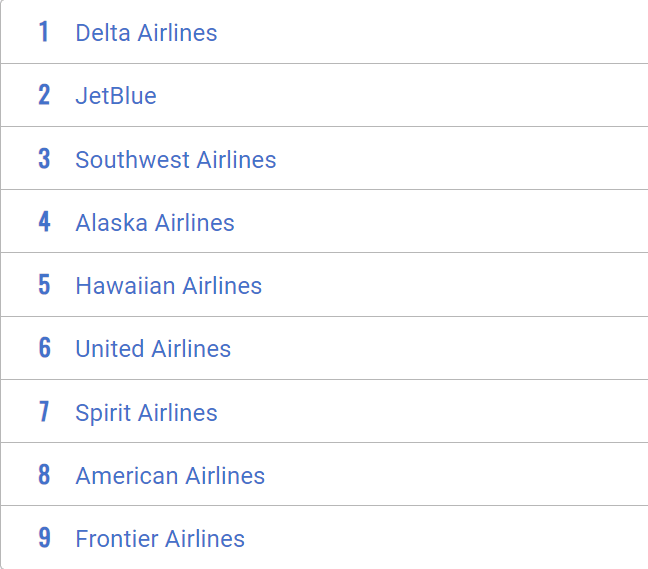This screenshot has height=569, width=648.
Task: Click empty space in the Frontier Airlines row
Action: click(x=450, y=539)
